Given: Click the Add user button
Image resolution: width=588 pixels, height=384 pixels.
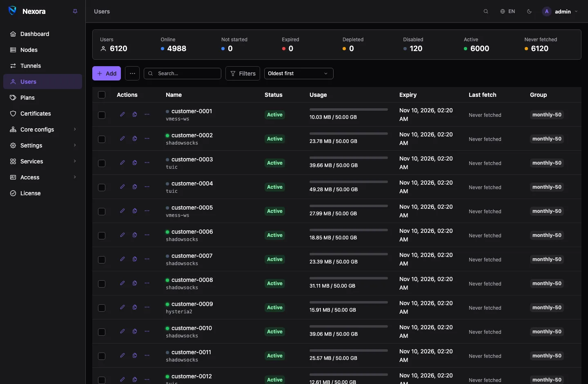Looking at the screenshot, I should pos(107,74).
